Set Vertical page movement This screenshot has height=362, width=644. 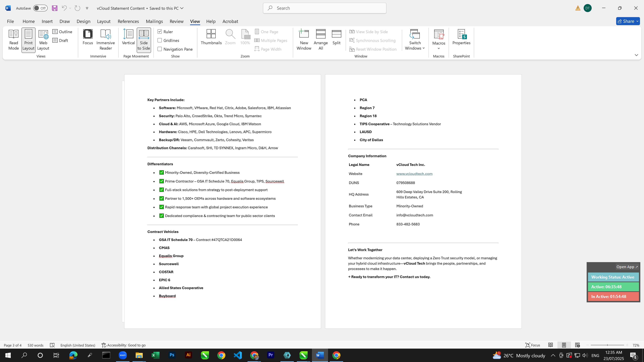pyautogui.click(x=128, y=38)
